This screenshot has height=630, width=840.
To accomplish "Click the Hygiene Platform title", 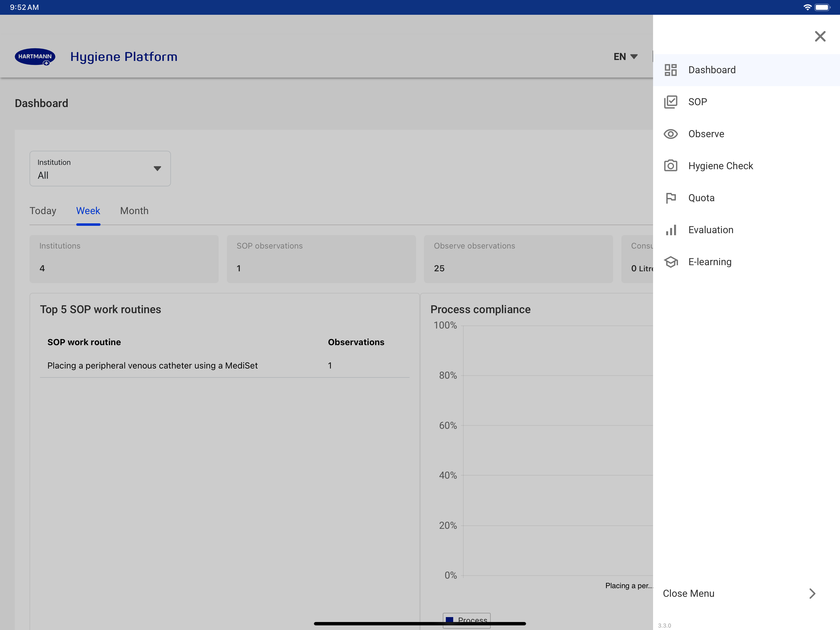I will (124, 57).
